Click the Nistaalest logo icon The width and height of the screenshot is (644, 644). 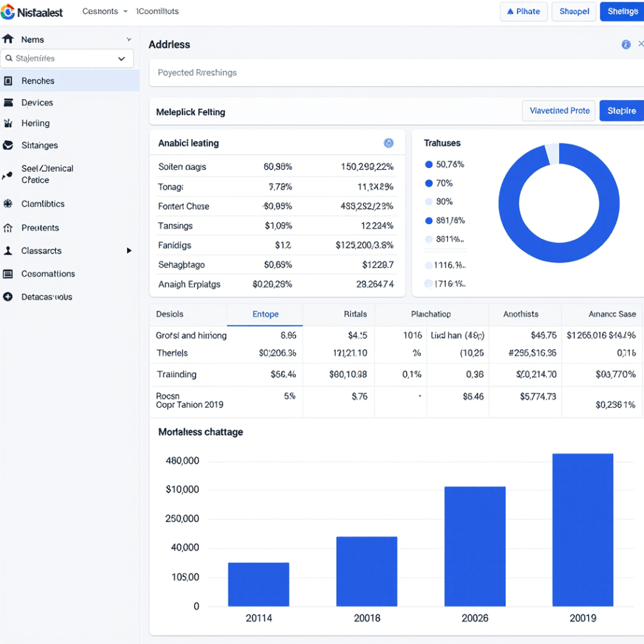(x=8, y=11)
